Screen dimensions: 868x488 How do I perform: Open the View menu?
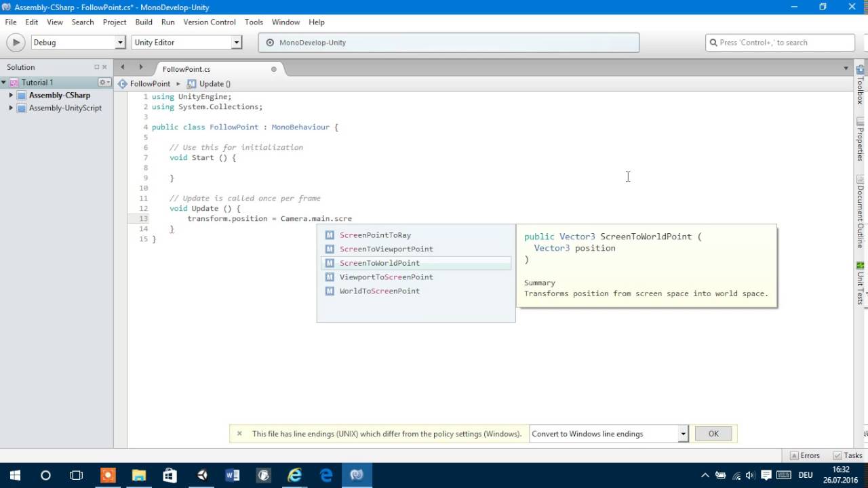click(55, 22)
